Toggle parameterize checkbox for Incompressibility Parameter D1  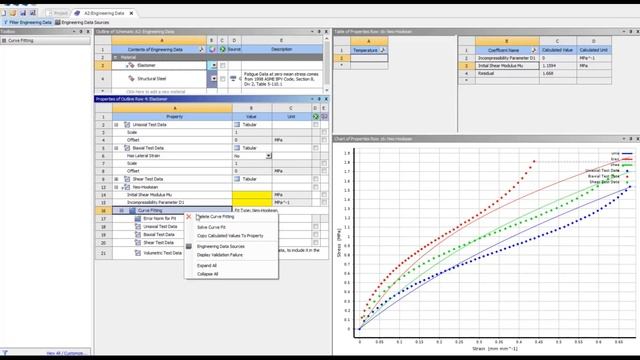pos(324,202)
